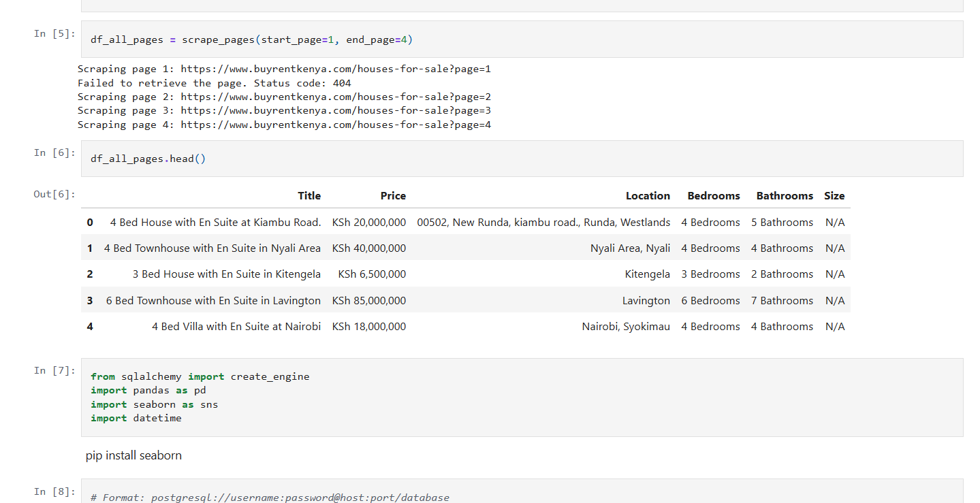Click the location 'Nyali Area, Nyali'
Image resolution: width=980 pixels, height=503 pixels.
point(630,248)
